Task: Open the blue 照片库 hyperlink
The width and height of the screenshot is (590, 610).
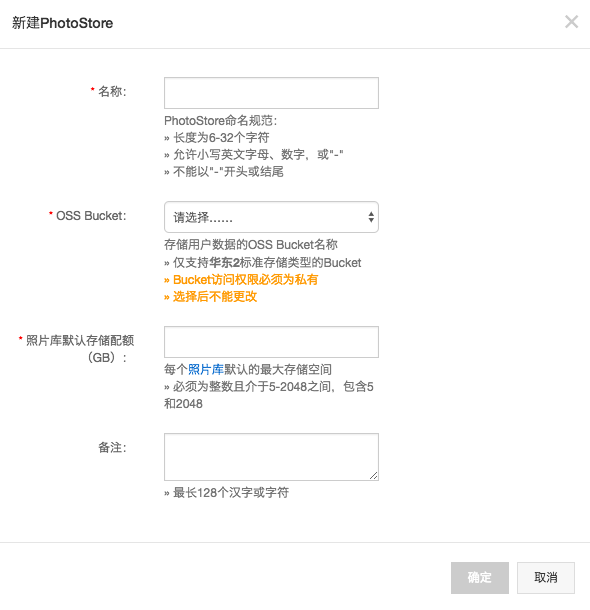Action: click(x=206, y=369)
